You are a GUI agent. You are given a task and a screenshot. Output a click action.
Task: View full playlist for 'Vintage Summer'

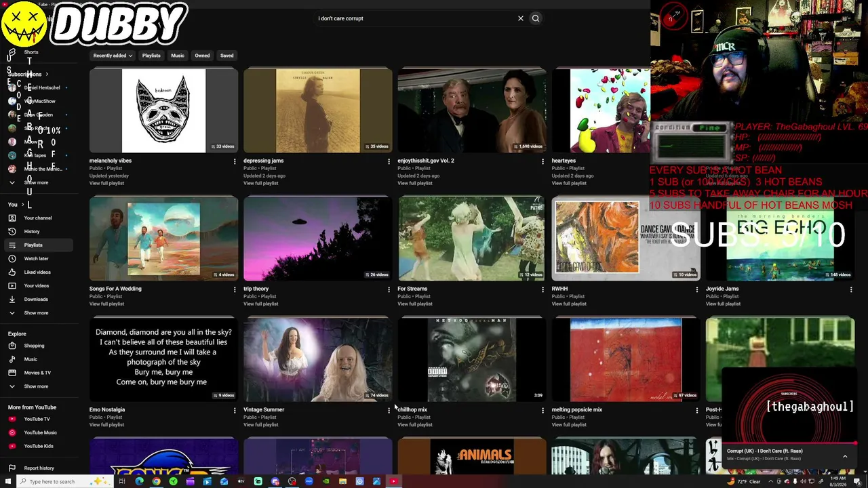261,424
